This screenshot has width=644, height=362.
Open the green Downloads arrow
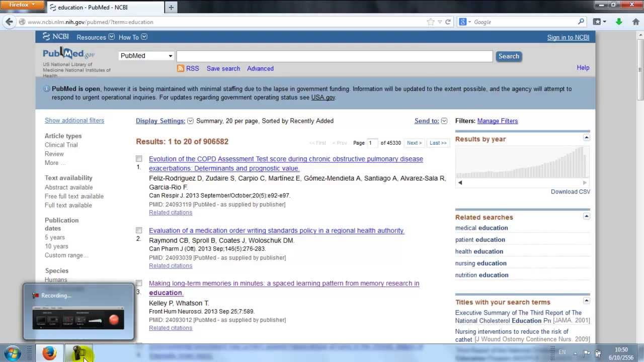point(619,22)
